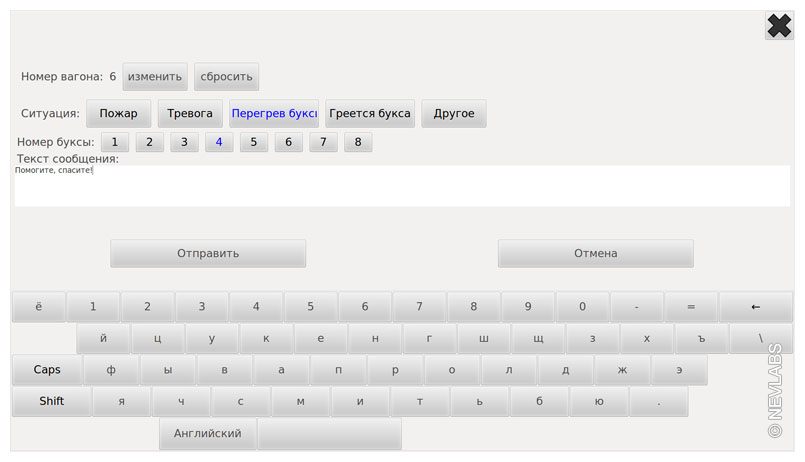Send the message with 'Отправить'
The image size is (805, 462).
208,254
